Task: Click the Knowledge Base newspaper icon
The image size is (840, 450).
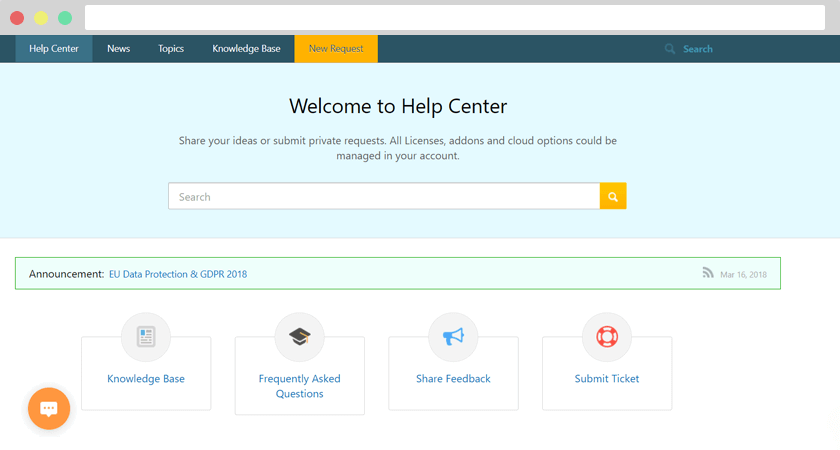Action: (146, 337)
